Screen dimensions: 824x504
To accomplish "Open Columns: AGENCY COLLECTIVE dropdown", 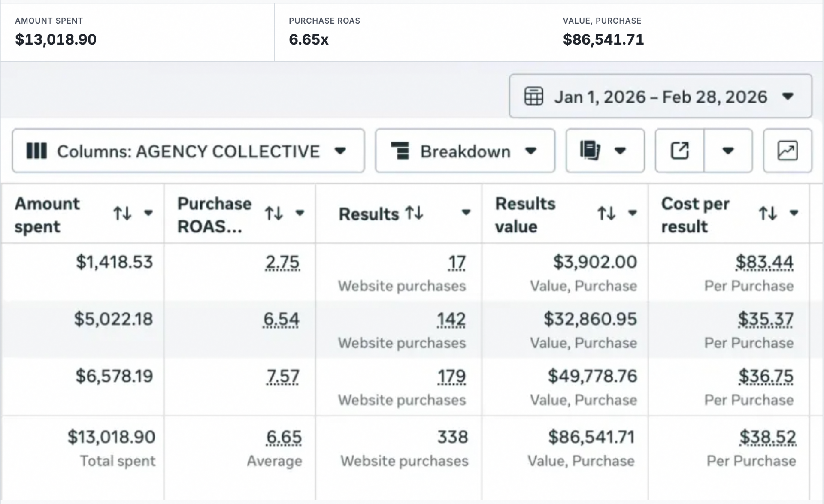I will tap(188, 151).
